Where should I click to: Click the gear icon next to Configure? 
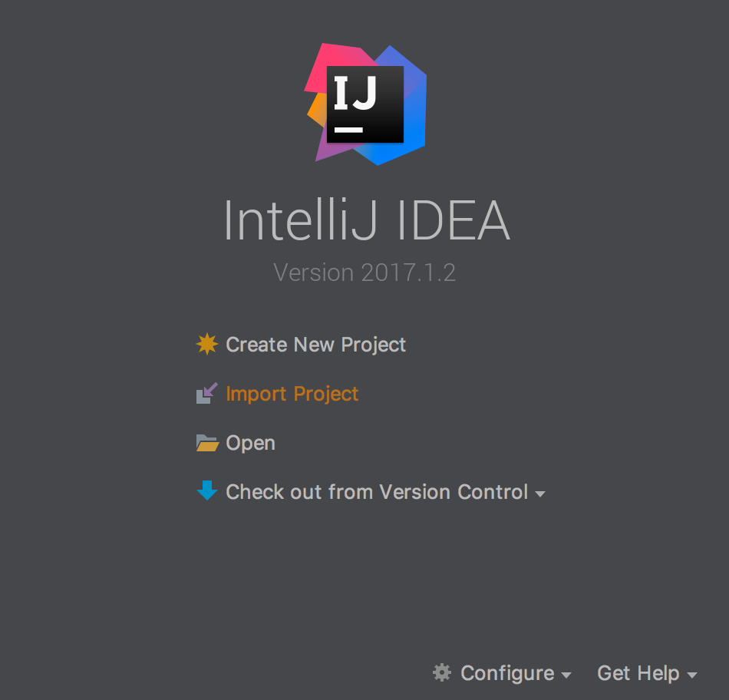pyautogui.click(x=441, y=673)
